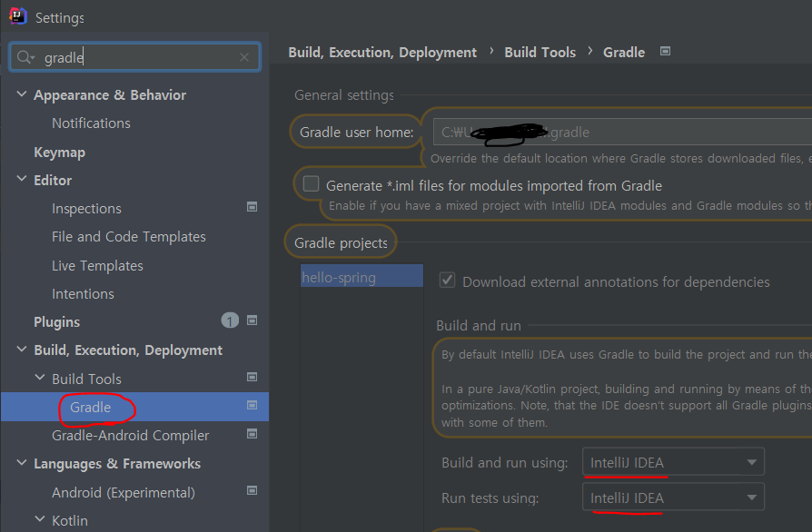This screenshot has height=532, width=812.
Task: Select Inspections in the settings tree
Action: coord(86,209)
